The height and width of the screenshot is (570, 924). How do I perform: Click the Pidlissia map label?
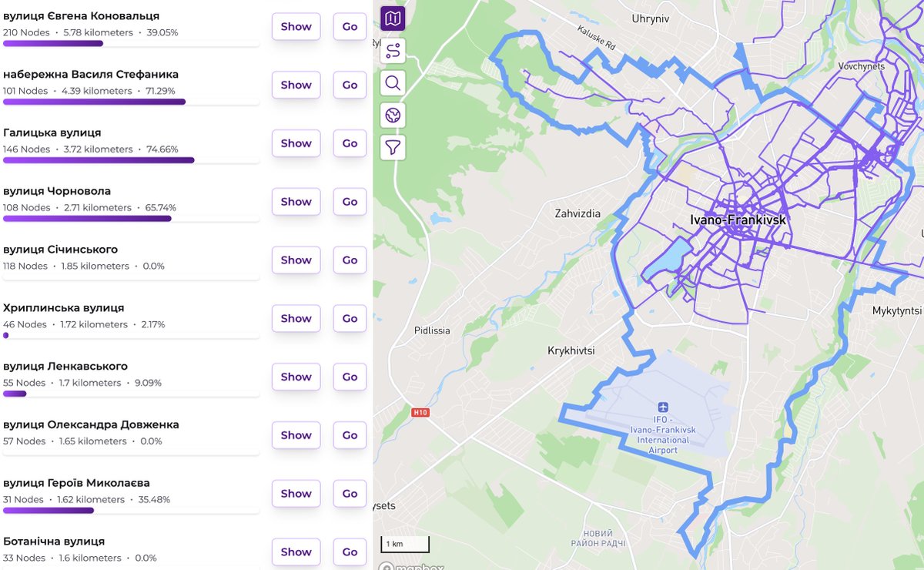pos(432,330)
